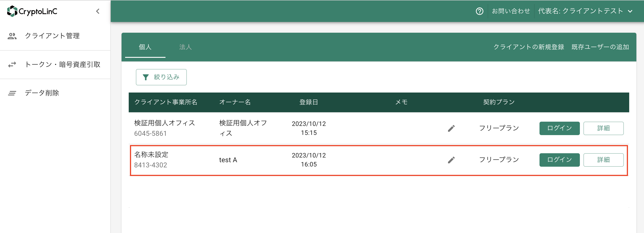Click client ID 6045-5861
Viewport: 644px width, 233px height.
(x=150, y=134)
